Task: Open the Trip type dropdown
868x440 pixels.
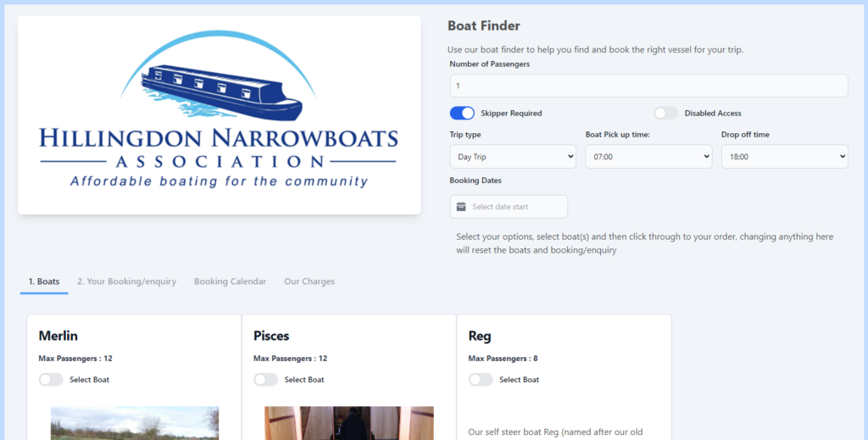Action: [512, 157]
